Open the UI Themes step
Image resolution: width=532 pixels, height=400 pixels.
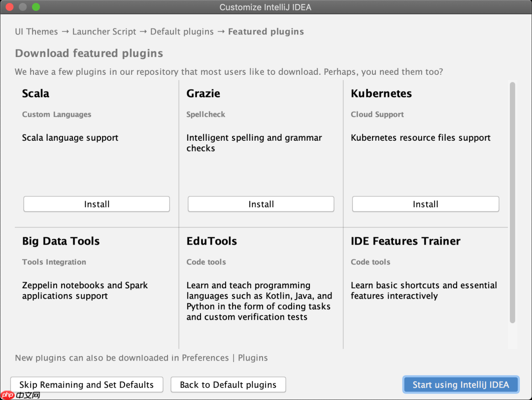36,31
